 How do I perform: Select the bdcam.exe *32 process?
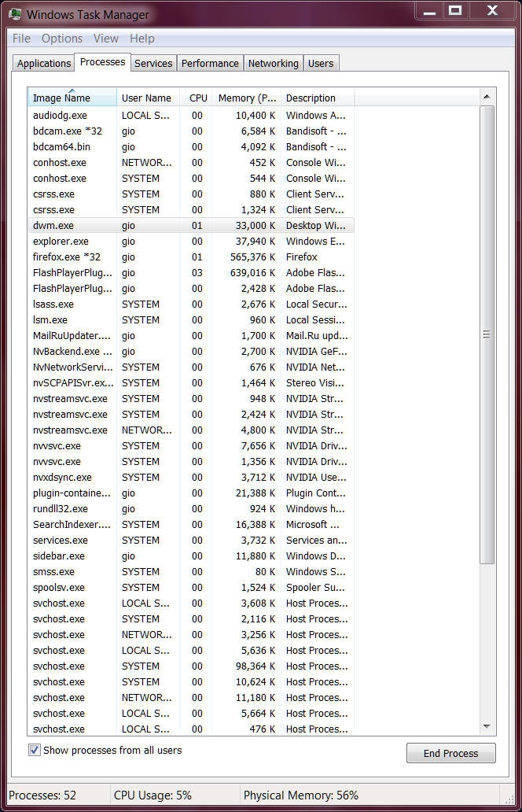pos(191,131)
